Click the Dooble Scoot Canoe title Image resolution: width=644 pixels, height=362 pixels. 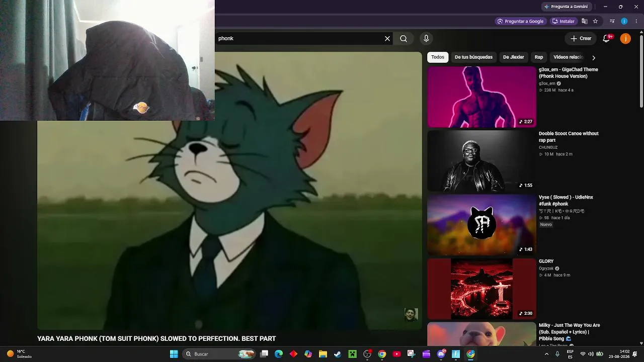tap(569, 137)
